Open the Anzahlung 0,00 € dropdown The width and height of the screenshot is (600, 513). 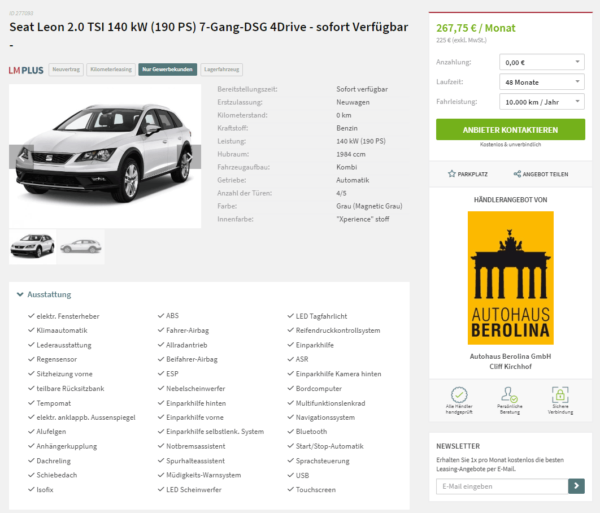541,62
